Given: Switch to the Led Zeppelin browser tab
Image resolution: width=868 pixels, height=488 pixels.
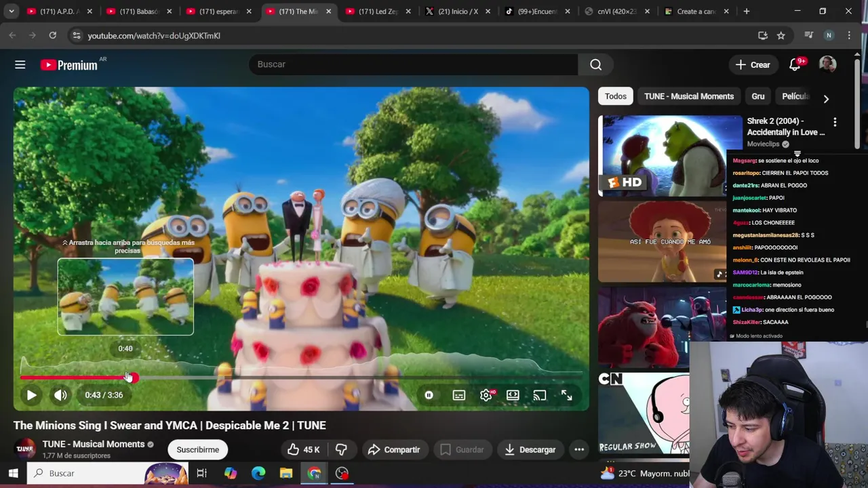Looking at the screenshot, I should coord(378,12).
